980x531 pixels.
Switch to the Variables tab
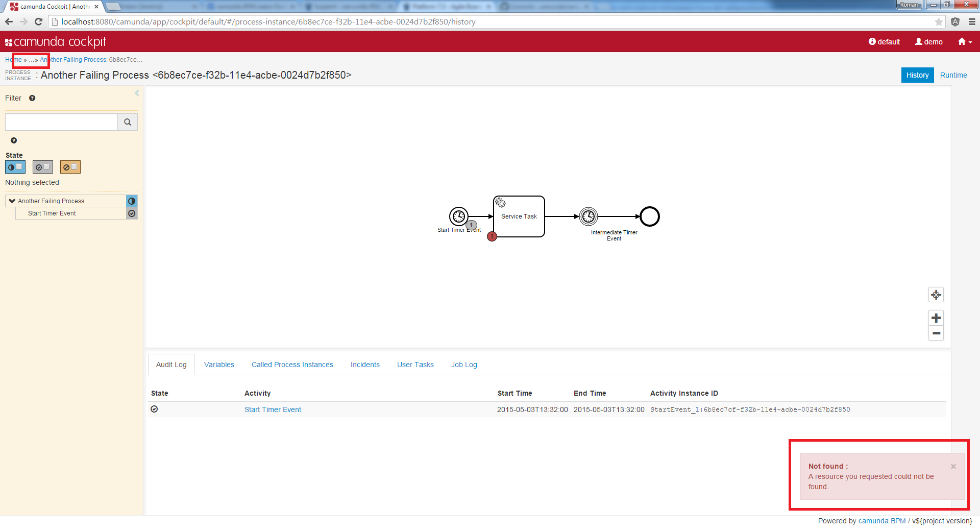219,365
